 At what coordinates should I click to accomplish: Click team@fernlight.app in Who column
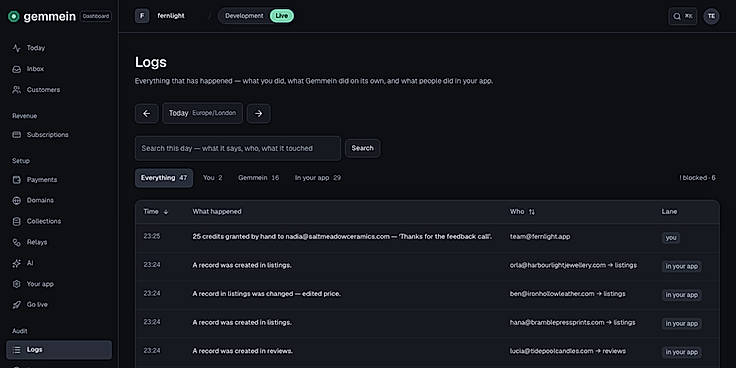click(x=540, y=237)
